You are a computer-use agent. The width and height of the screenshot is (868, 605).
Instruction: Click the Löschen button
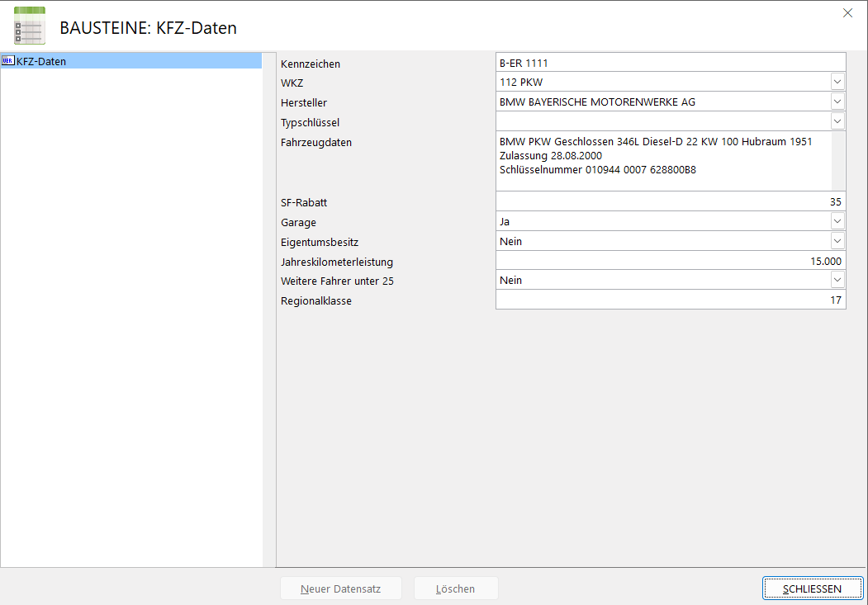[x=456, y=588]
